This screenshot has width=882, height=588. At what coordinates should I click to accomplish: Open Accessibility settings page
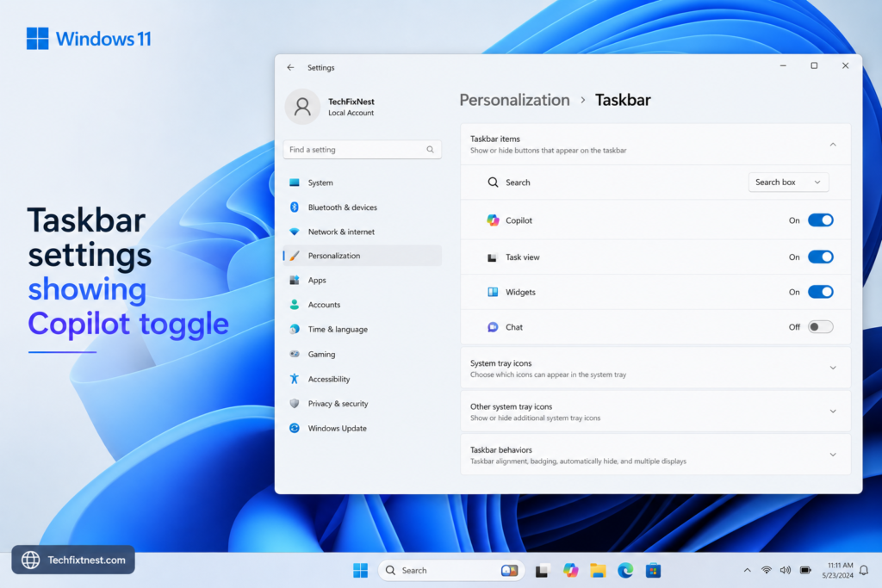click(x=363, y=379)
